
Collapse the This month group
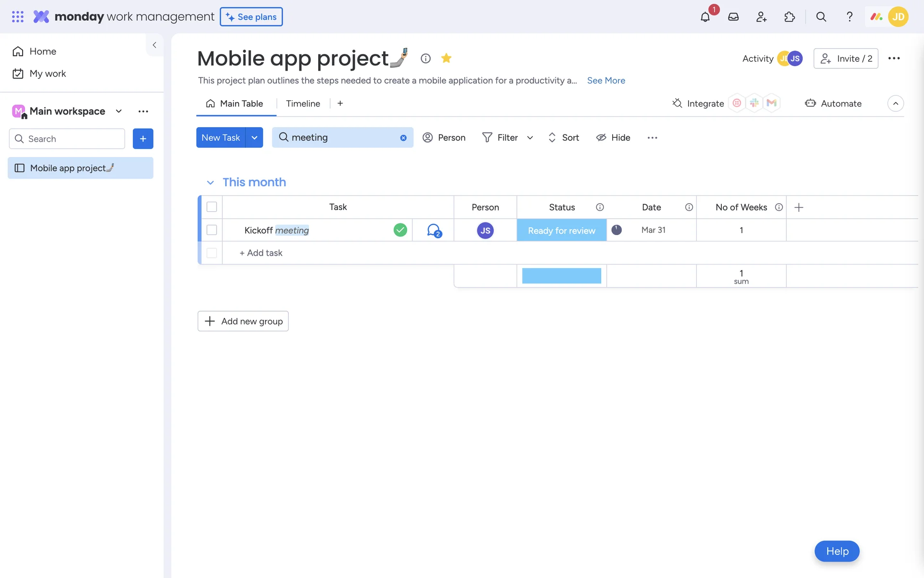click(x=210, y=183)
